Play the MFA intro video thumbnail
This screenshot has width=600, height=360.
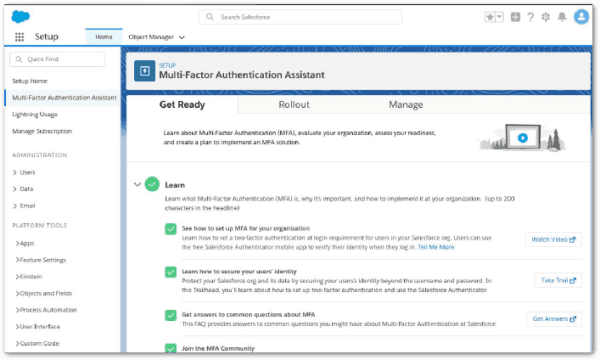point(523,138)
